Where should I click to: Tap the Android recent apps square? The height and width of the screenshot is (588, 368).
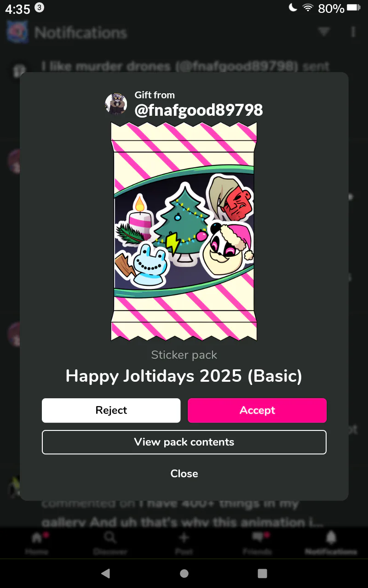pyautogui.click(x=262, y=573)
